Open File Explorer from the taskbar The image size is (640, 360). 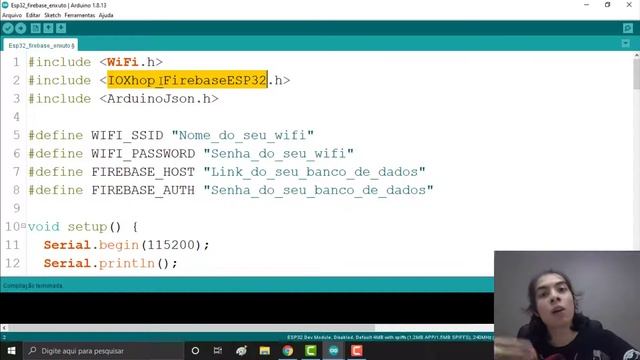pyautogui.click(x=264, y=351)
